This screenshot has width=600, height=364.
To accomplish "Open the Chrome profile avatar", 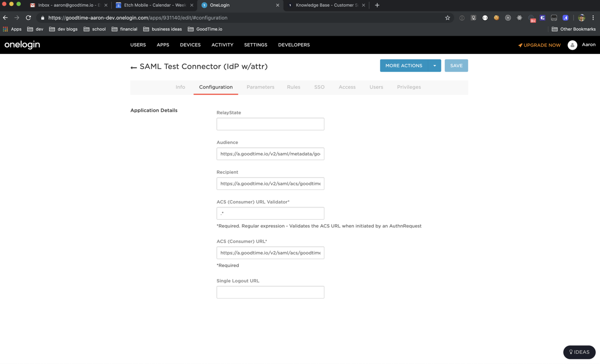I will pos(582,18).
